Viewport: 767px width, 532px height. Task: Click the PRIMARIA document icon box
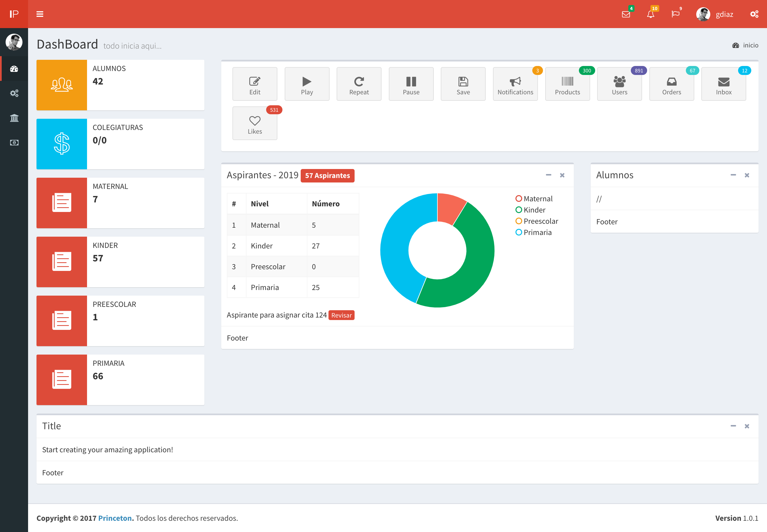pyautogui.click(x=62, y=380)
